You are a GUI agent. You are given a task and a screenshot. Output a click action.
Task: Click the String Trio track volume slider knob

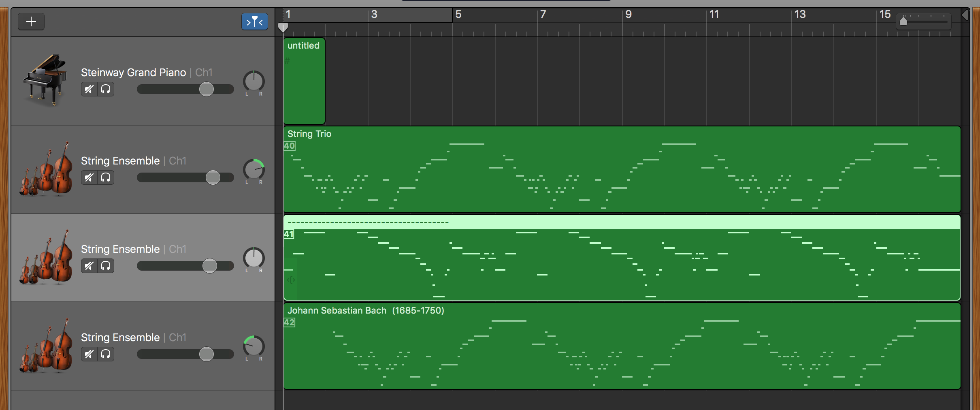(213, 177)
